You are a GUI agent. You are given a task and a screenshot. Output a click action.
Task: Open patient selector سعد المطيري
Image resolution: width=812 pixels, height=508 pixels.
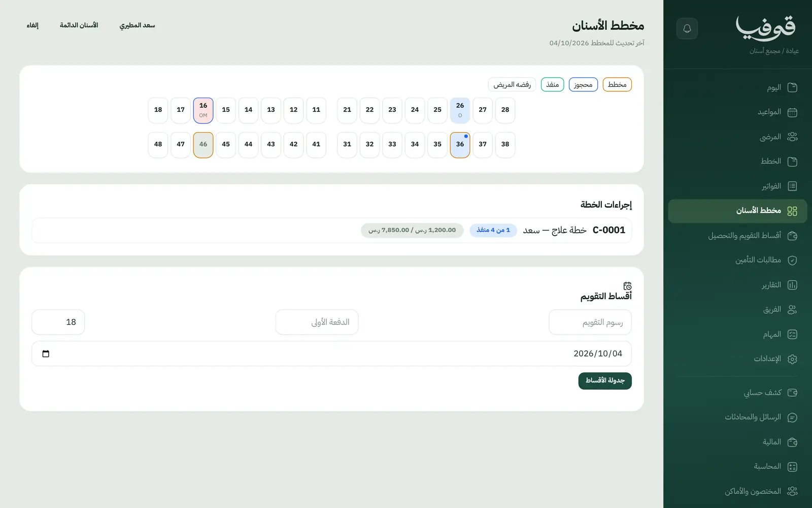click(x=137, y=25)
